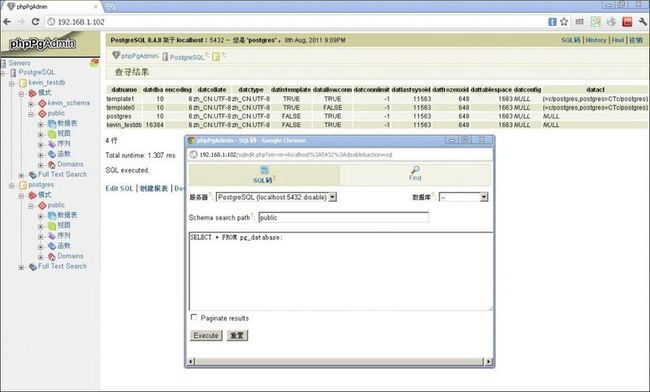The height and width of the screenshot is (392, 650).
Task: Collapse the public schema node under kevin_testdb
Action: [x=31, y=114]
